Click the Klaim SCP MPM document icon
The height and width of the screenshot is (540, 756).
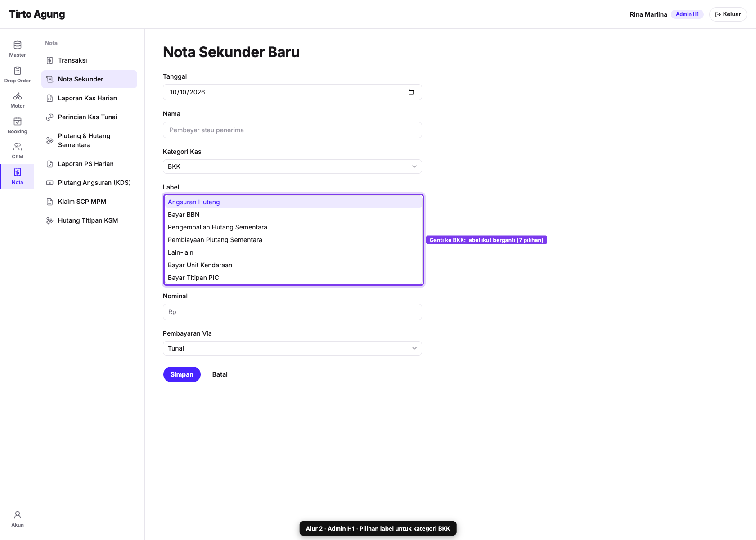[50, 202]
